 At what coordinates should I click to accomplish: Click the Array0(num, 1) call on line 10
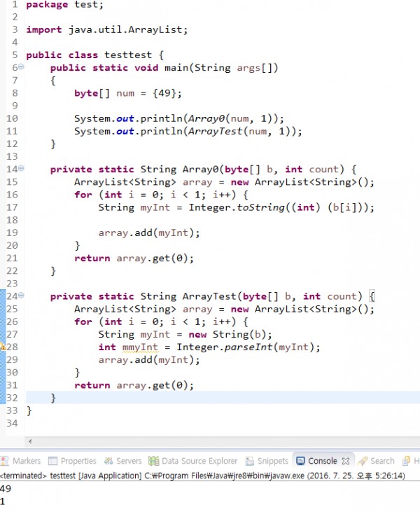(x=232, y=118)
